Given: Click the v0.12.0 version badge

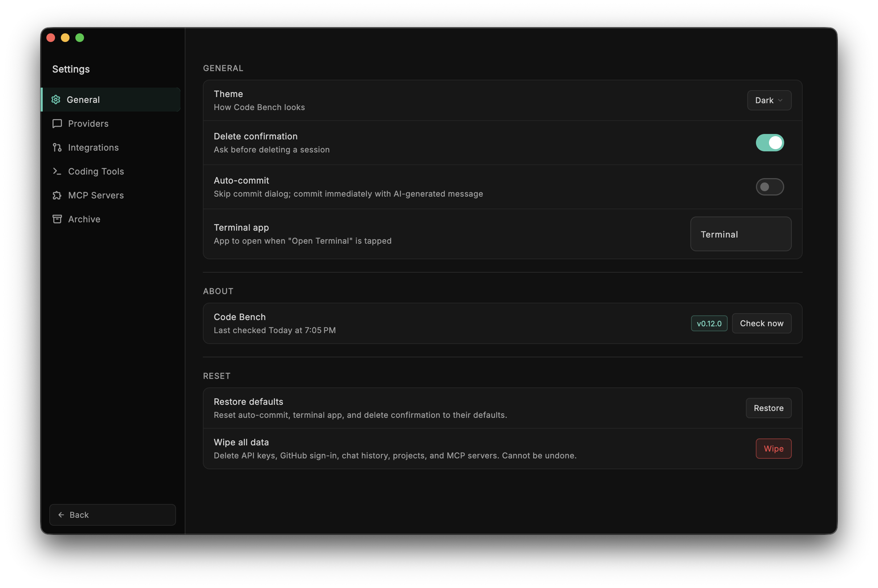Looking at the screenshot, I should pos(709,323).
